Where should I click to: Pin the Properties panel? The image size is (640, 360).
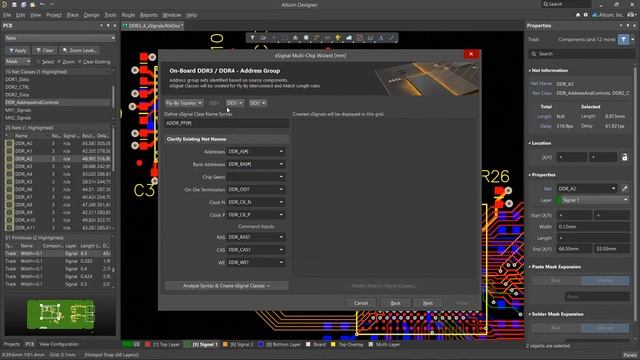pos(628,25)
